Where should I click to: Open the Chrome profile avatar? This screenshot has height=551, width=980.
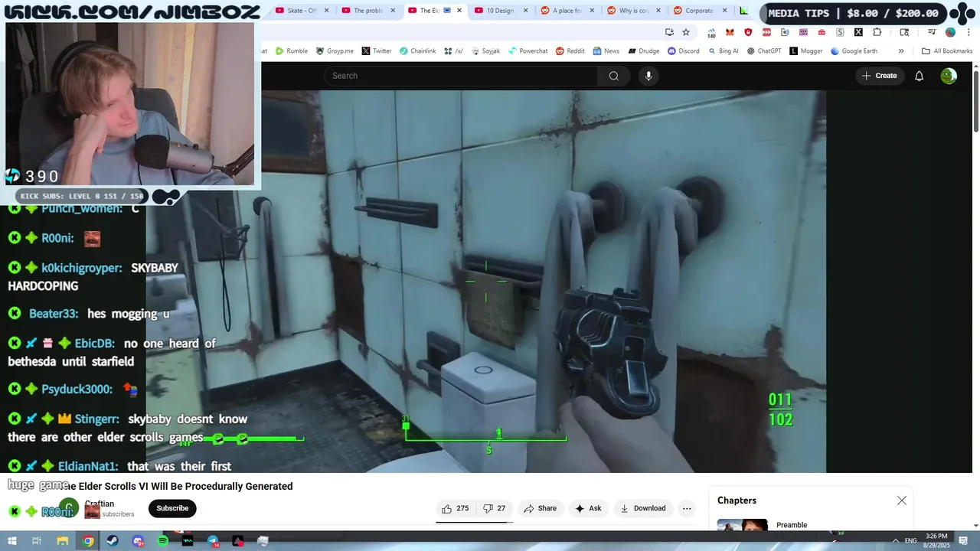[x=950, y=32]
